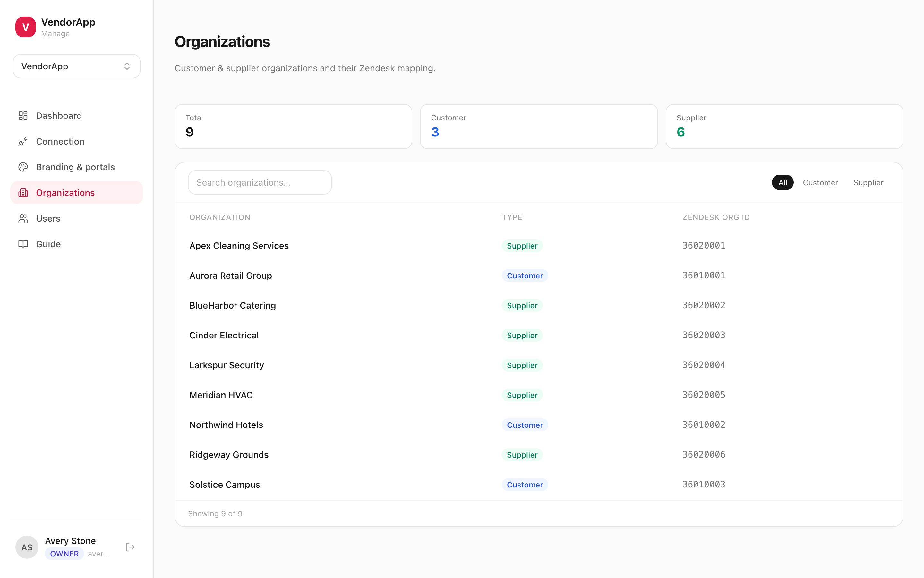Screen dimensions: 924x578
Task: Click the Users people icon
Action: 23,218
